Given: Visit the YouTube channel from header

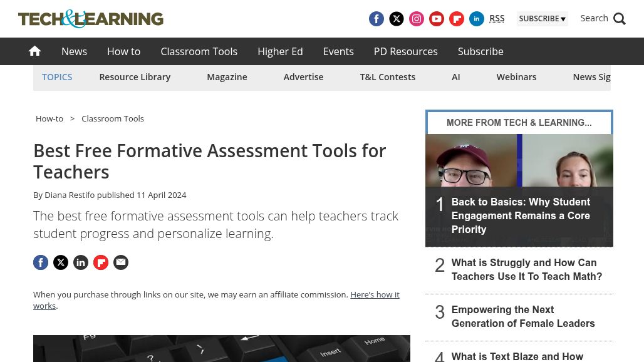Looking at the screenshot, I should click(x=437, y=19).
